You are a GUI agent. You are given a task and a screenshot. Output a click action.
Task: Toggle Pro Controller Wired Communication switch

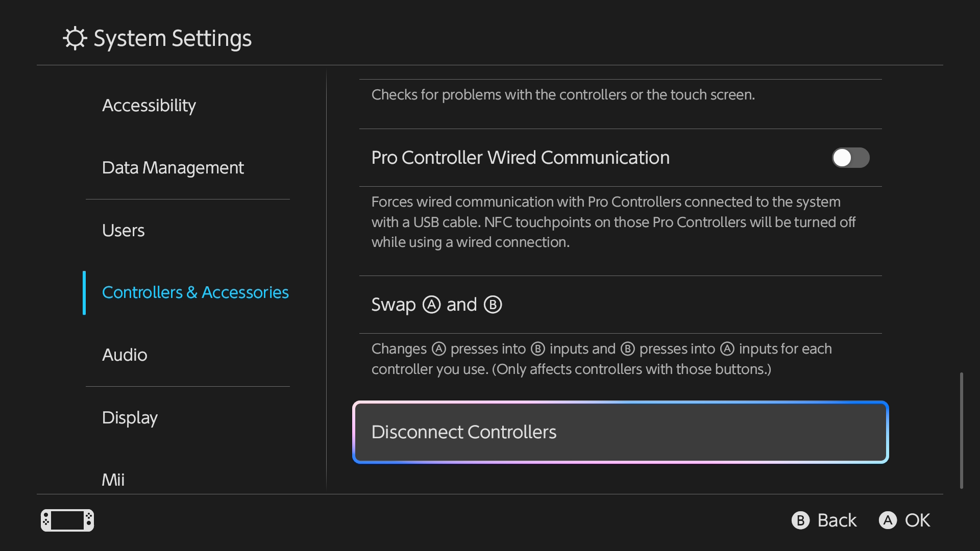(x=850, y=158)
